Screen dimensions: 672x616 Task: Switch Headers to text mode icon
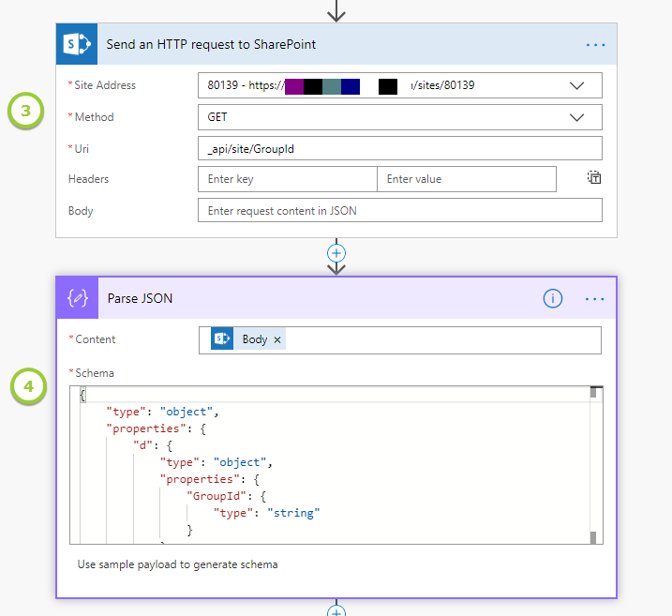(x=594, y=178)
